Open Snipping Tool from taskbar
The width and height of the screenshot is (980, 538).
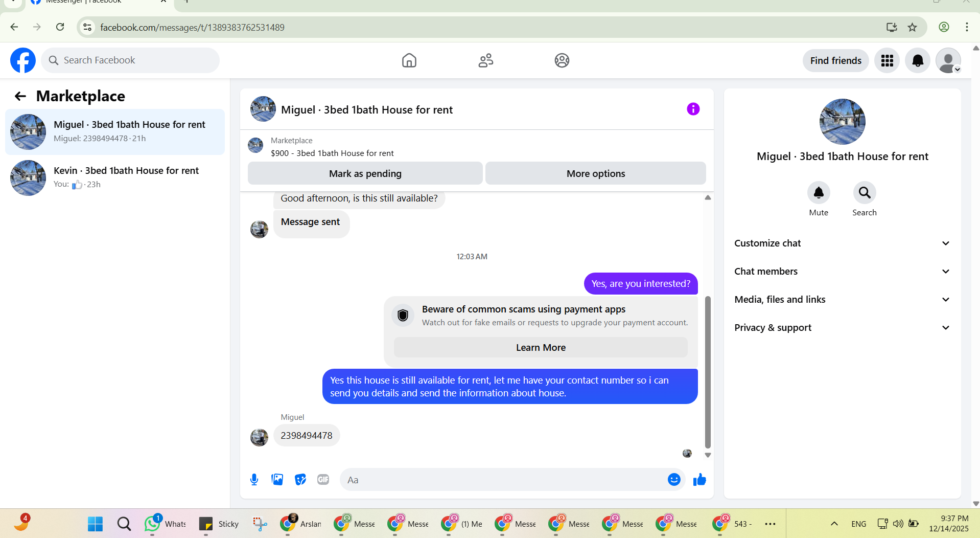pyautogui.click(x=260, y=524)
